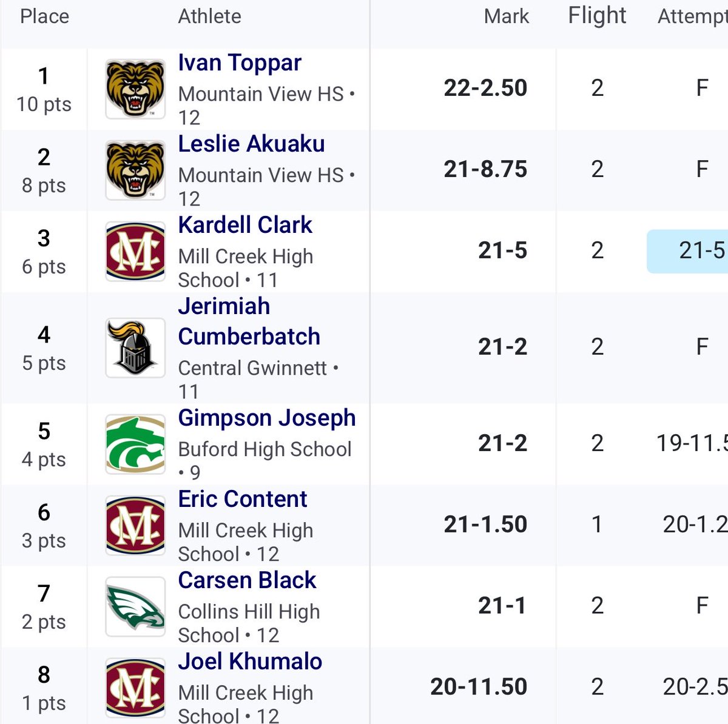Click Eric Content's Mill Creek logo

(135, 525)
